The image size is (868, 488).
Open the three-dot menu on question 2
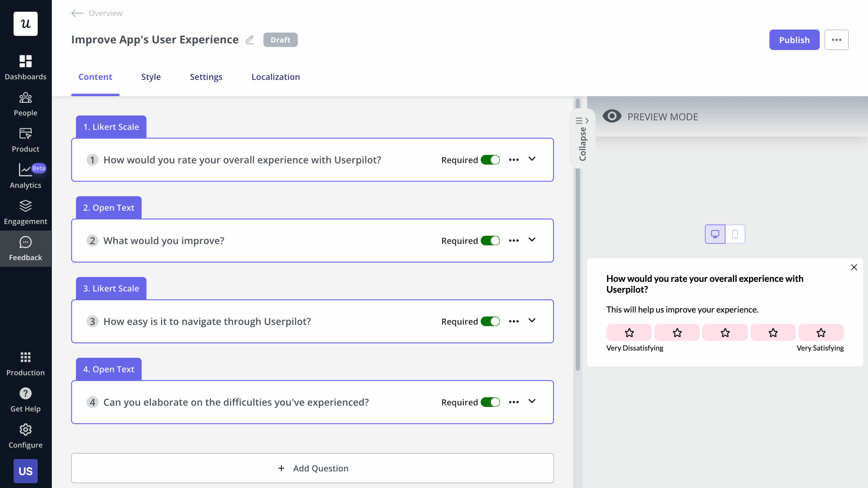(514, 240)
